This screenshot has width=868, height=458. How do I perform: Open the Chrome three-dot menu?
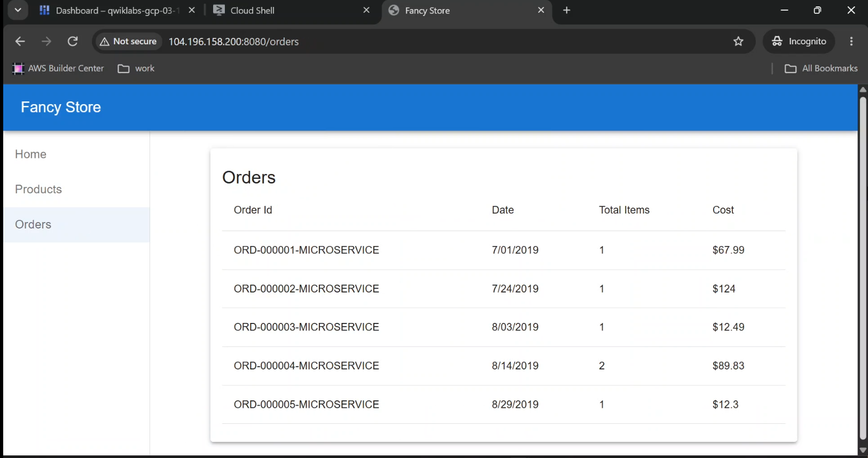(x=851, y=41)
